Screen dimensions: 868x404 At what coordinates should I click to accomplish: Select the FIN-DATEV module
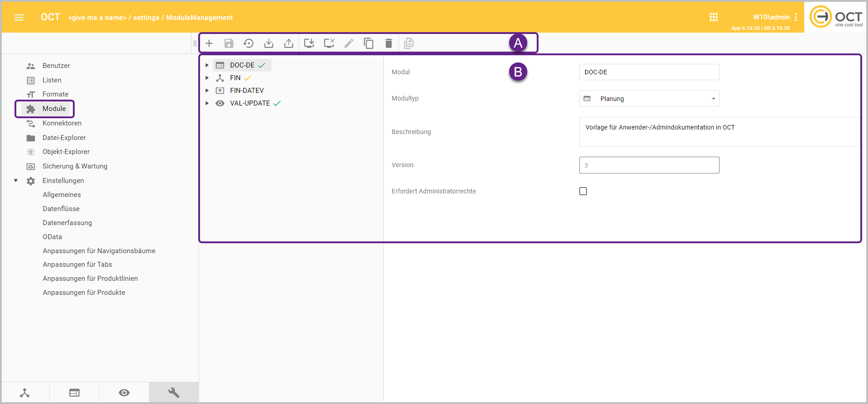pyautogui.click(x=247, y=91)
